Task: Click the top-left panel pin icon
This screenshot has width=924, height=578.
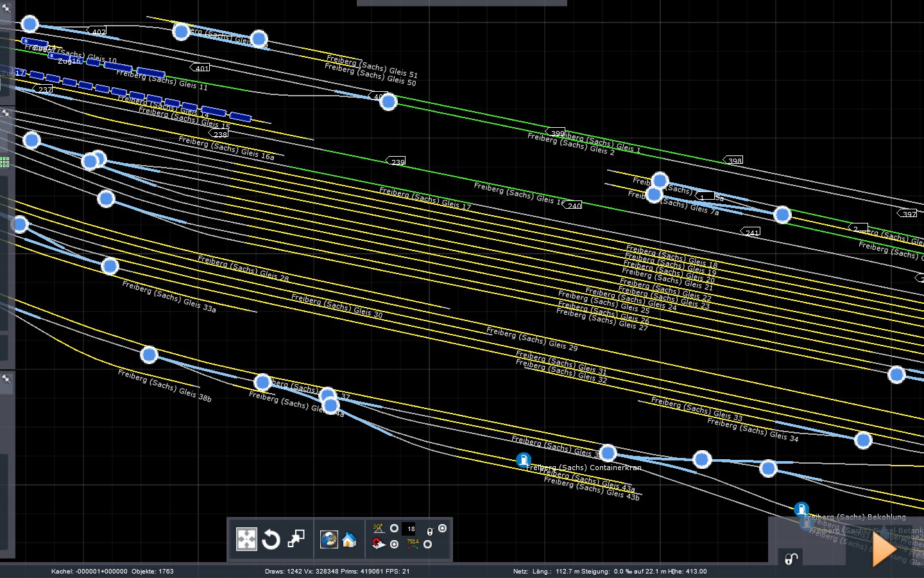Action: [6, 8]
